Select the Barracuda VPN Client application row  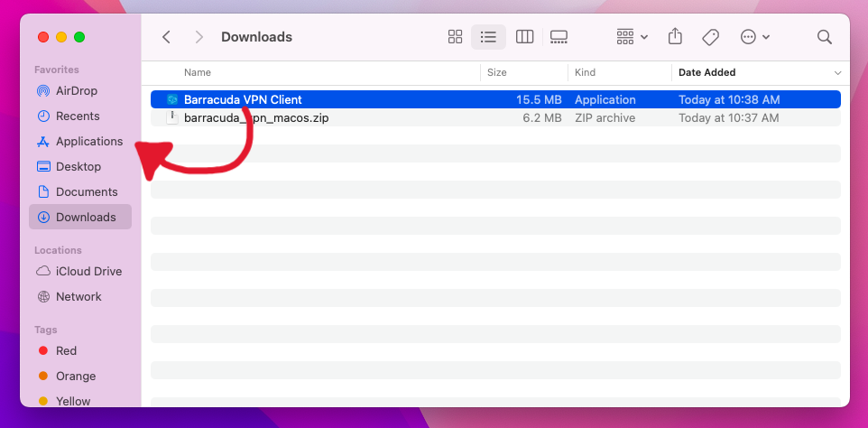click(495, 99)
